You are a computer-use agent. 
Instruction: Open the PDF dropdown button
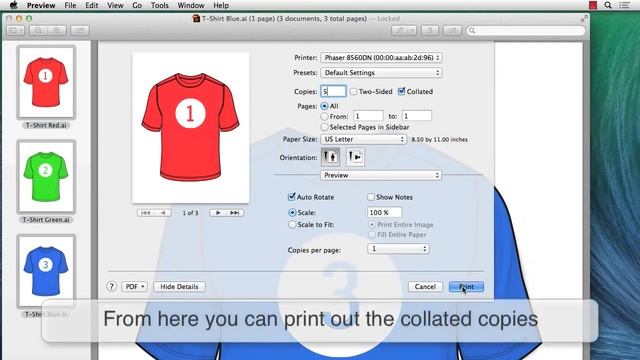[x=135, y=287]
